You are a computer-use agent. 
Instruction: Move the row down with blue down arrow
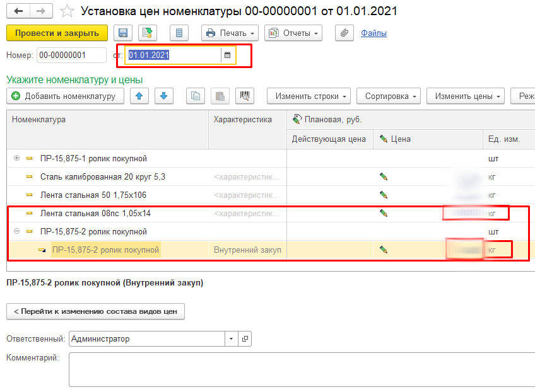(164, 96)
